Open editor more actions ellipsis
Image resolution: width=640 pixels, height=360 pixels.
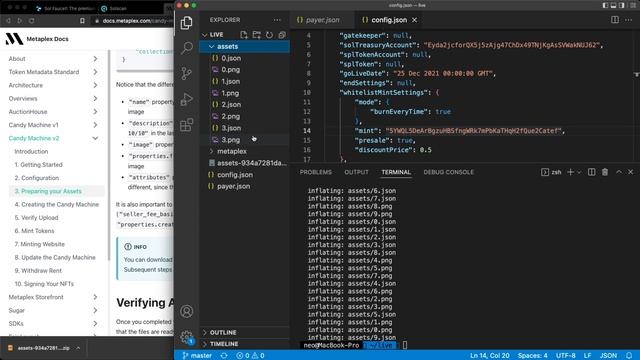tap(629, 20)
